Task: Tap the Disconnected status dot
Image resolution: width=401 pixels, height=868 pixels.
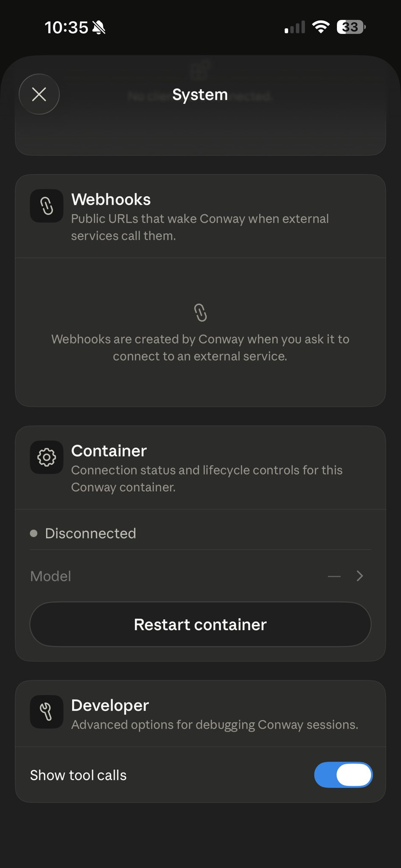Action: [x=34, y=533]
